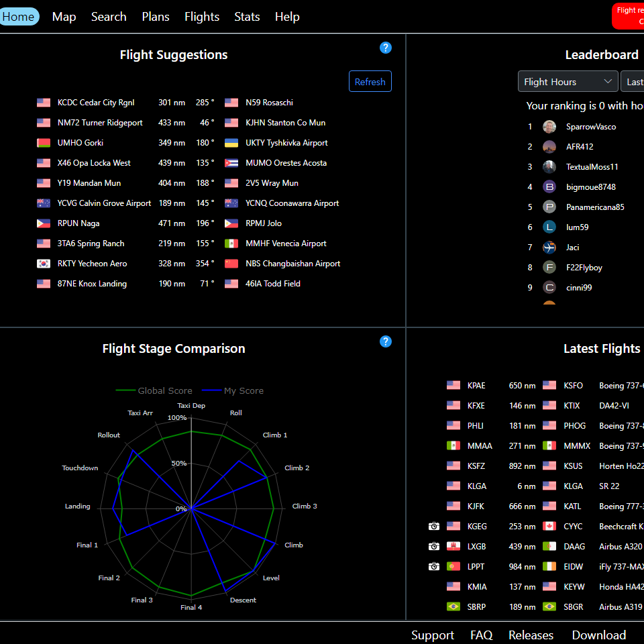
Task: Click camera icon beside LXGB flight
Action: [x=434, y=547]
